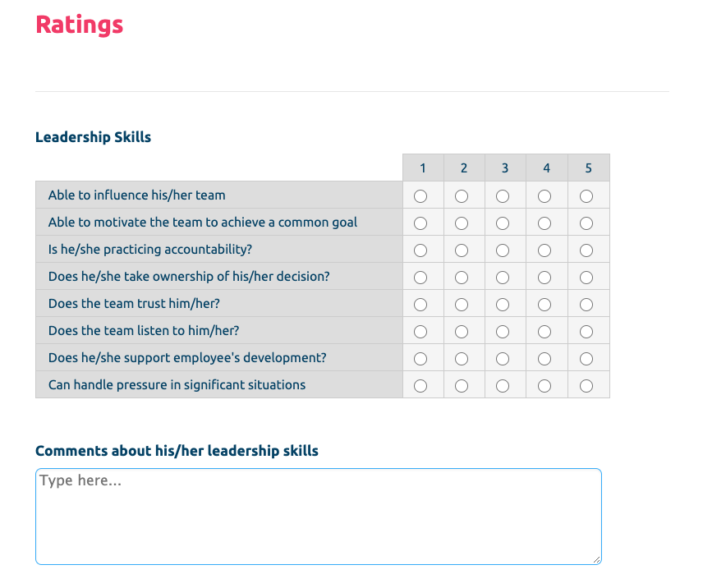Select rating 1 for 'Able to motivate the team'
The height and width of the screenshot is (588, 703).
pos(420,223)
